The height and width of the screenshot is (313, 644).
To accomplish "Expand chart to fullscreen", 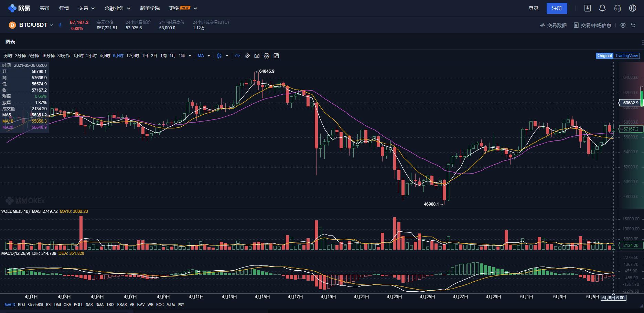I will tap(276, 56).
